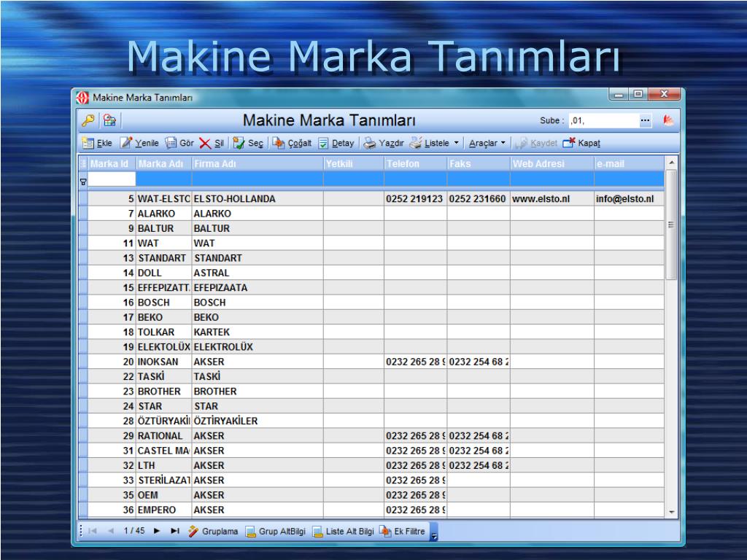Expand bottom toolbar overflow arrow
The image size is (747, 560).
coord(434,532)
